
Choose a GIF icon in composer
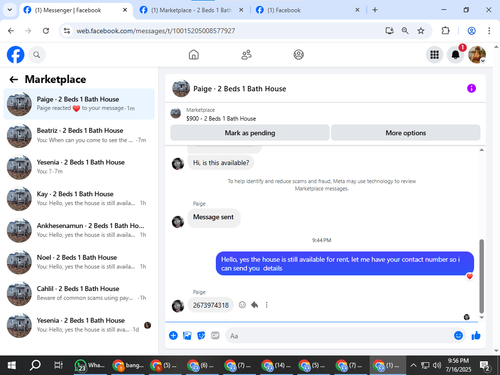215,335
